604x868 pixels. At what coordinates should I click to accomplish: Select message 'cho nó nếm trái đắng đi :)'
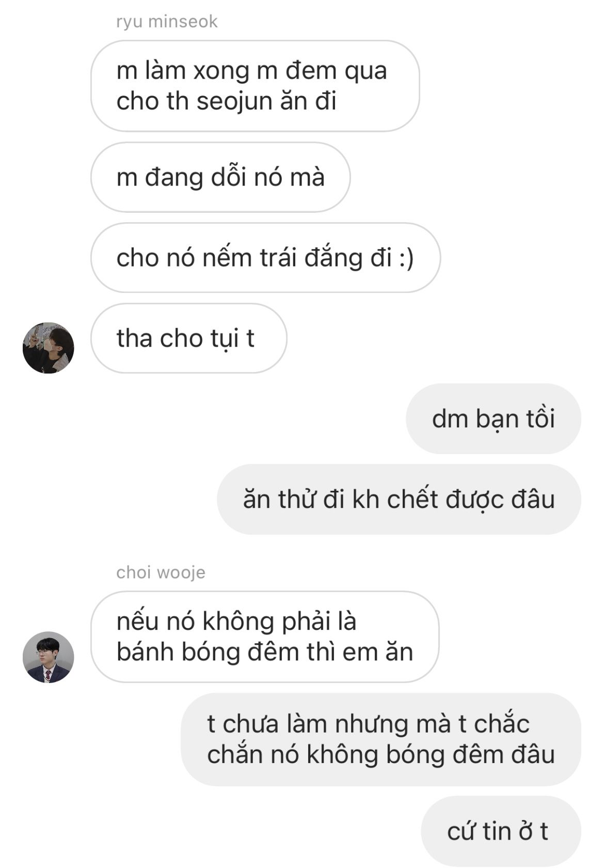click(x=265, y=258)
